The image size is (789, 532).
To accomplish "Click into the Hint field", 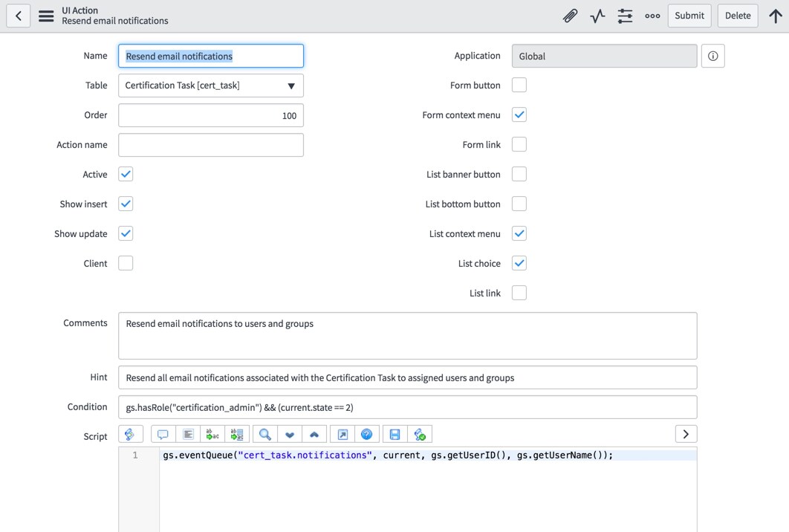I will point(408,377).
